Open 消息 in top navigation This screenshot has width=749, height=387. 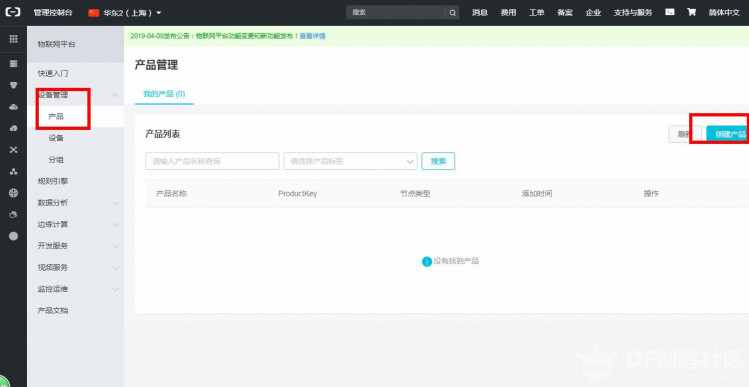point(480,13)
